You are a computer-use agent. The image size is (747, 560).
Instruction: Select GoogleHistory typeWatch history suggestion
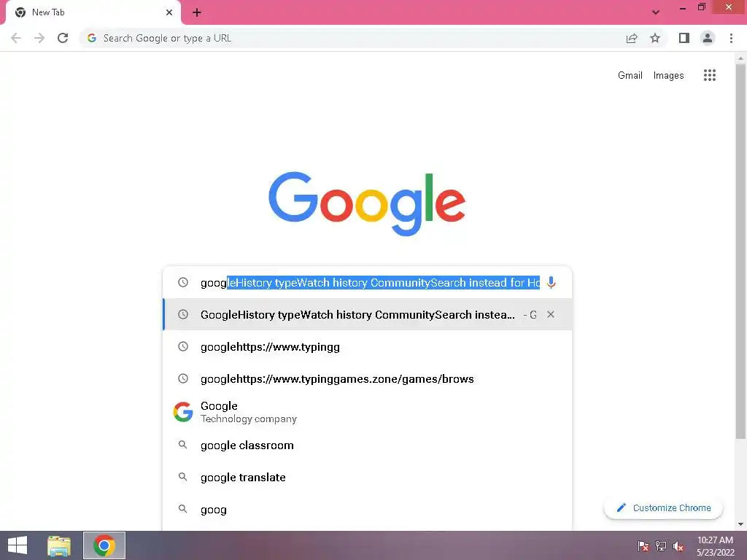coord(368,314)
